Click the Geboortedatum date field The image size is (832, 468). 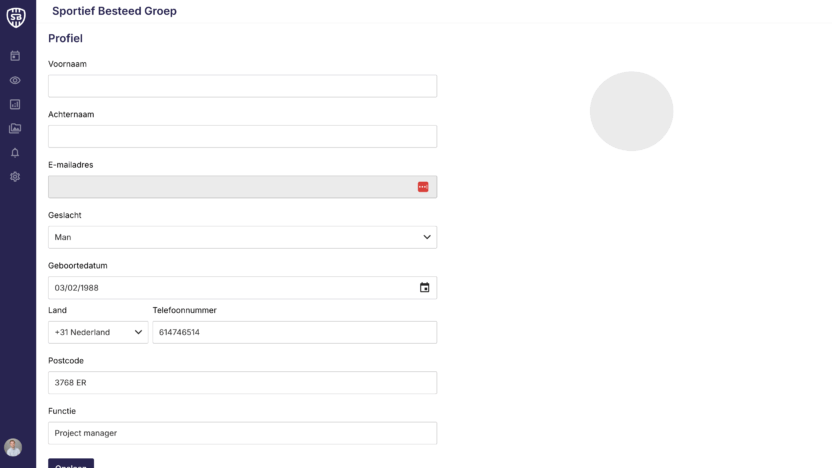pos(230,288)
